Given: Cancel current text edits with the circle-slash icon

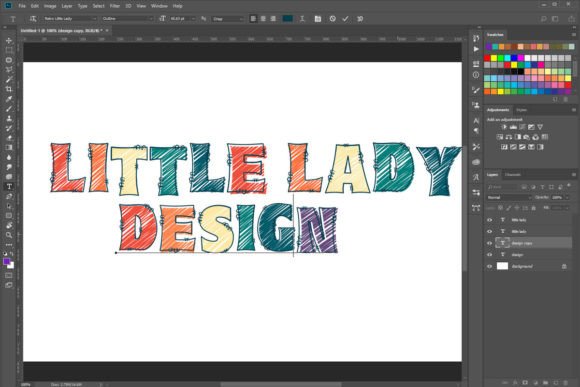Looking at the screenshot, I should (x=333, y=18).
